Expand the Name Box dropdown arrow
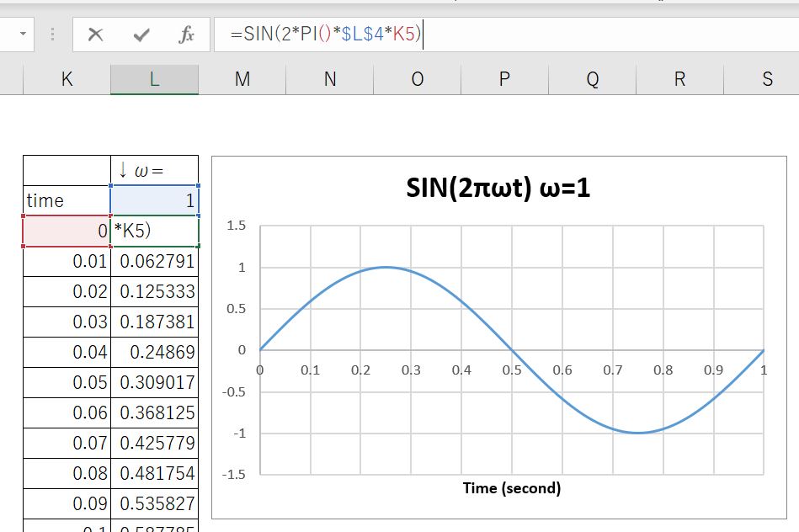The height and width of the screenshot is (532, 799). click(22, 35)
